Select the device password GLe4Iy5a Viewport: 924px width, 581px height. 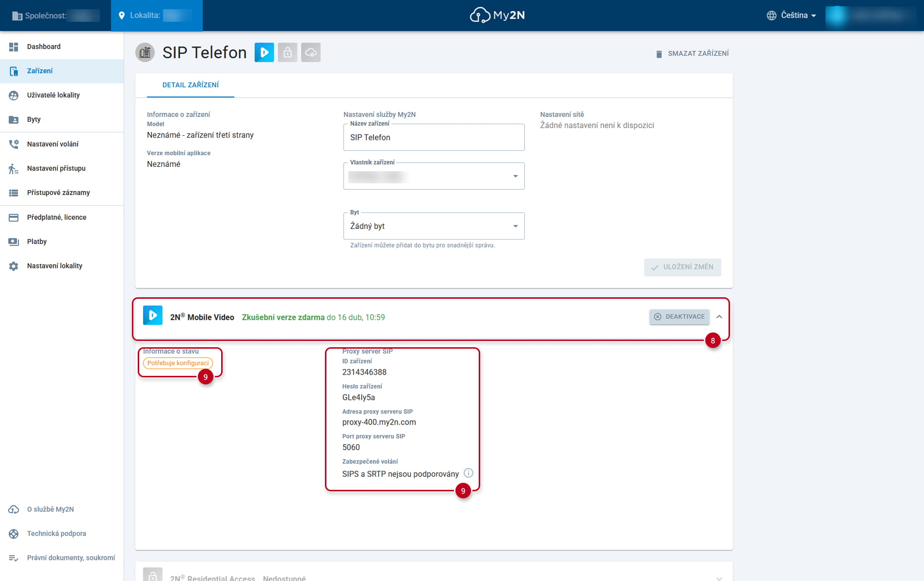tap(358, 397)
